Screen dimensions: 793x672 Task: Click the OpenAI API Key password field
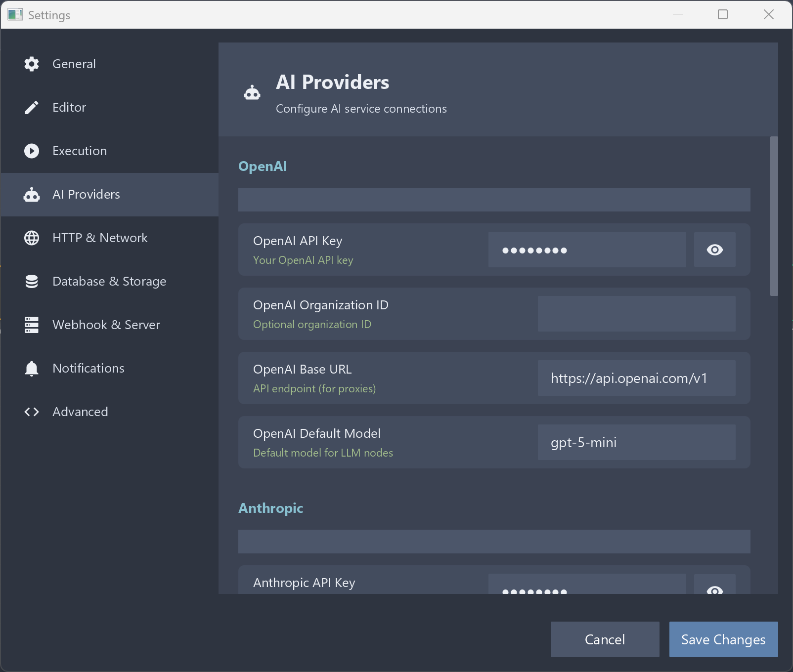point(587,250)
